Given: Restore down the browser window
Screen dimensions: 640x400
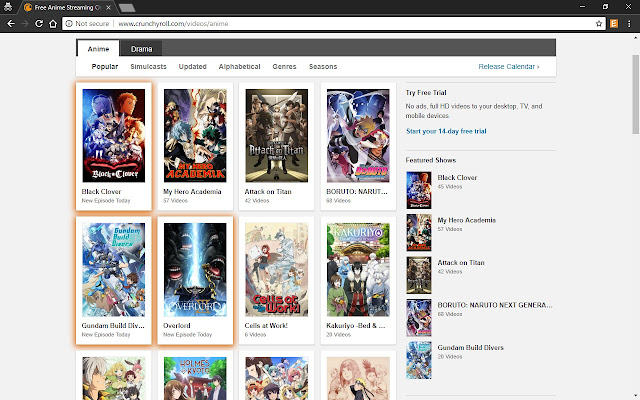Looking at the screenshot, I should click(x=605, y=7).
